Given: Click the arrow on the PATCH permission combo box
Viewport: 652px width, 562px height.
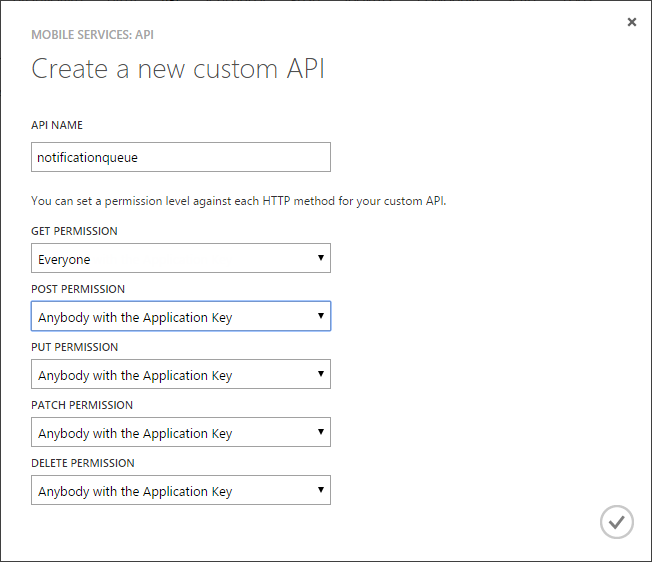Looking at the screenshot, I should tap(320, 432).
